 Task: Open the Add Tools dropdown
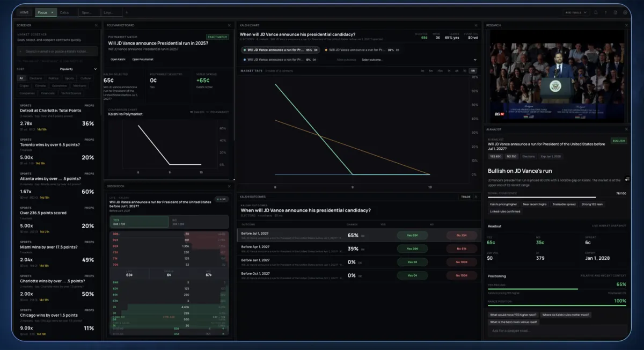pos(576,12)
